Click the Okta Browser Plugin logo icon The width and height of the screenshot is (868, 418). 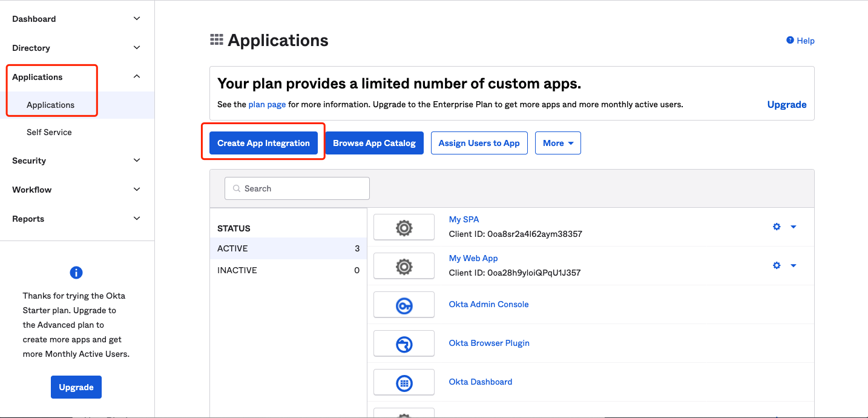[404, 344]
